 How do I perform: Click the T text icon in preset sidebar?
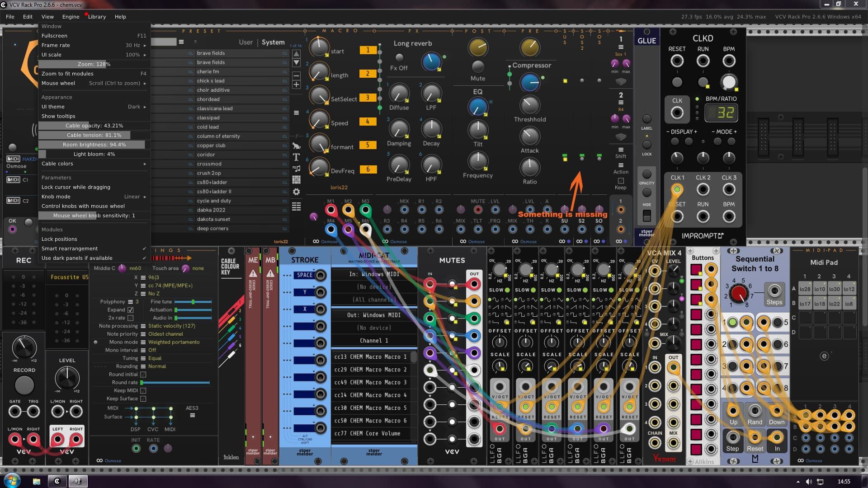coord(297,157)
